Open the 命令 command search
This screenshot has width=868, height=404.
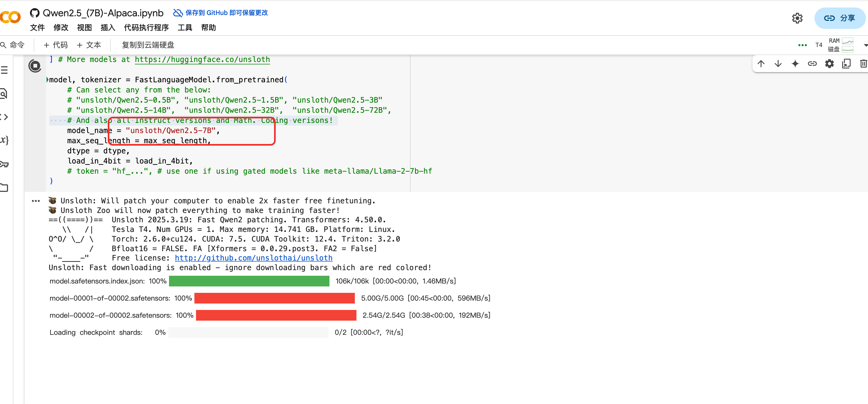13,45
